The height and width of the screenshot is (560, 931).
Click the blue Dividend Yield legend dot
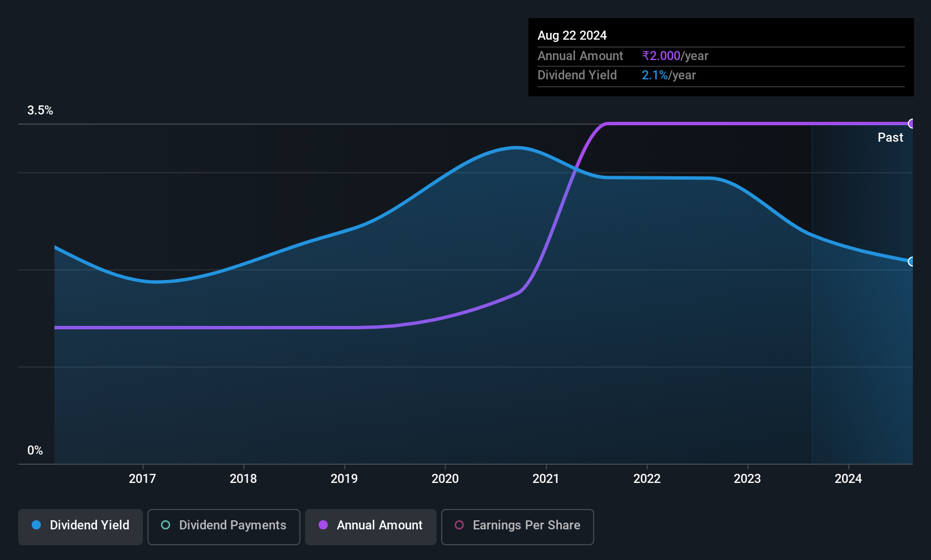[36, 525]
